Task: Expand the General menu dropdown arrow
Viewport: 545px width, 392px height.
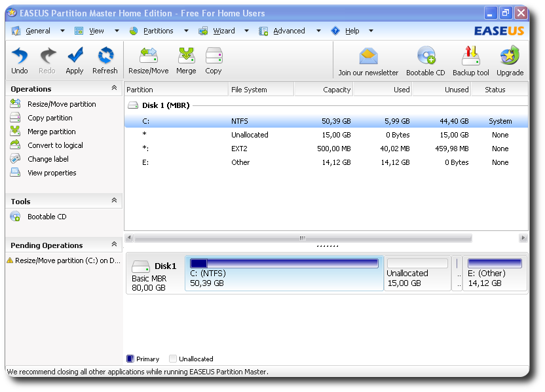Action: point(62,31)
